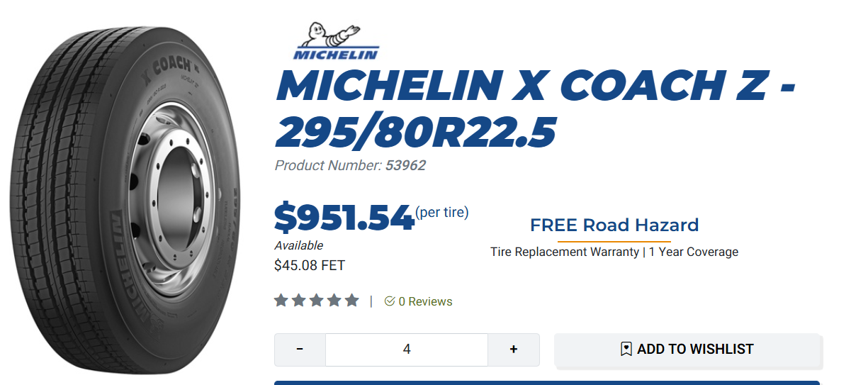Click the product number 53962
868x385 pixels.
point(405,166)
